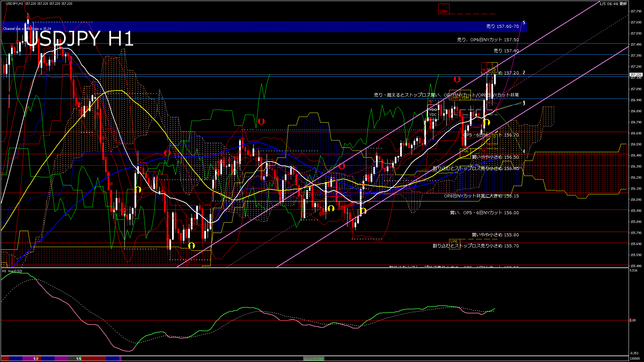Toggle the macd ON button

[x=314, y=359]
